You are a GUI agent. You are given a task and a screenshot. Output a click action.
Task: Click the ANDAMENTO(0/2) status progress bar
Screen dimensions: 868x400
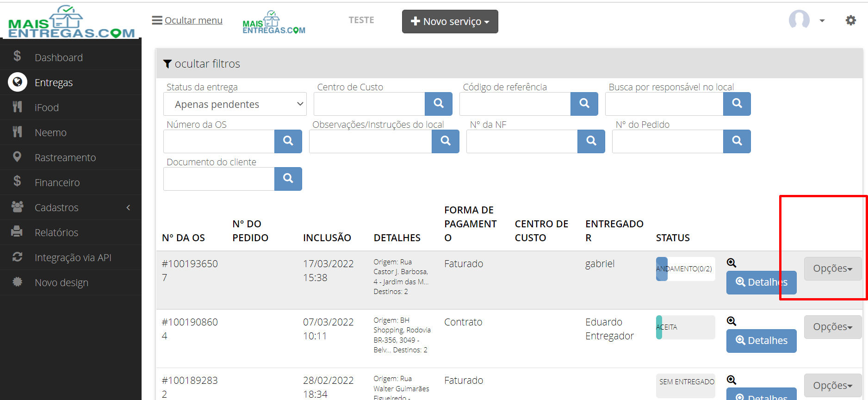[686, 269]
